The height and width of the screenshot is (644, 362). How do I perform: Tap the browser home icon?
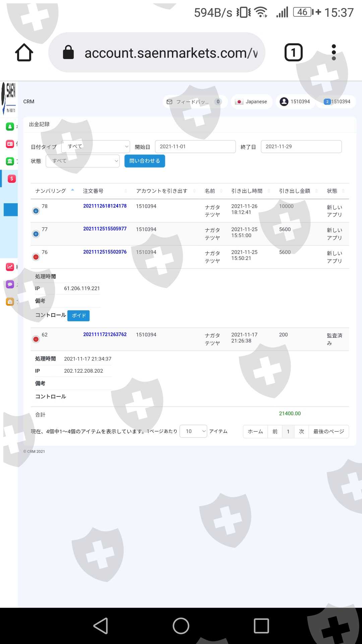pyautogui.click(x=24, y=53)
